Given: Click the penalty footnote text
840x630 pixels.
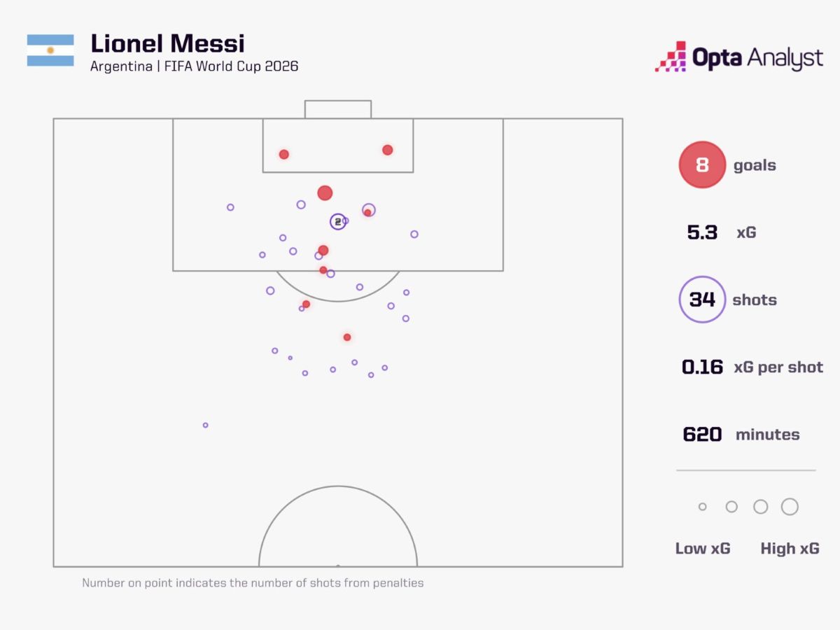Looking at the screenshot, I should point(253,582).
